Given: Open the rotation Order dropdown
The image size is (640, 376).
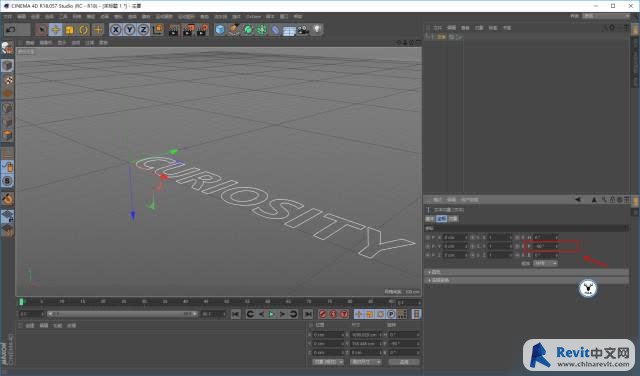Looking at the screenshot, I should click(545, 264).
